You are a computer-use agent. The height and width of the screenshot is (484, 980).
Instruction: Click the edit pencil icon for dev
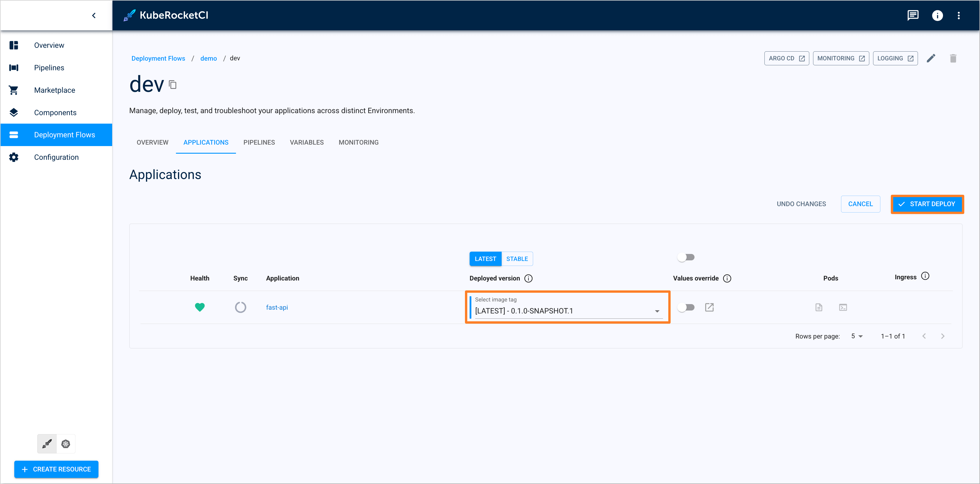(932, 57)
